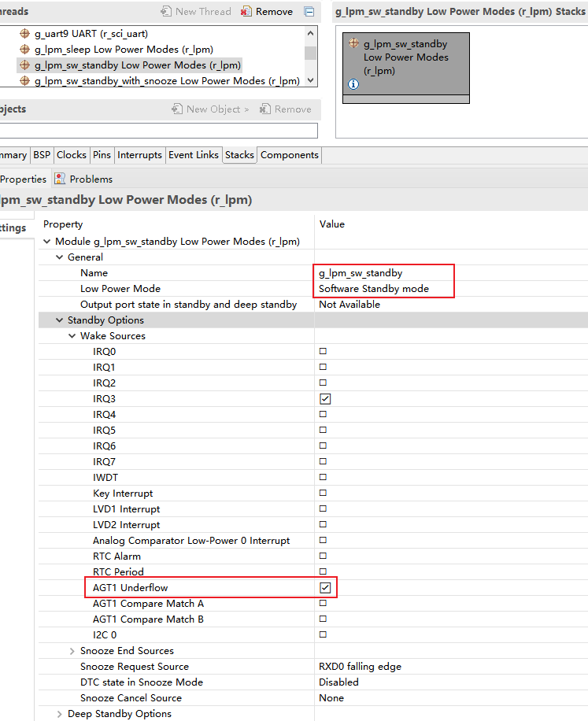Click the New Thread icon
Screen dimensions: 588x721
point(166,12)
